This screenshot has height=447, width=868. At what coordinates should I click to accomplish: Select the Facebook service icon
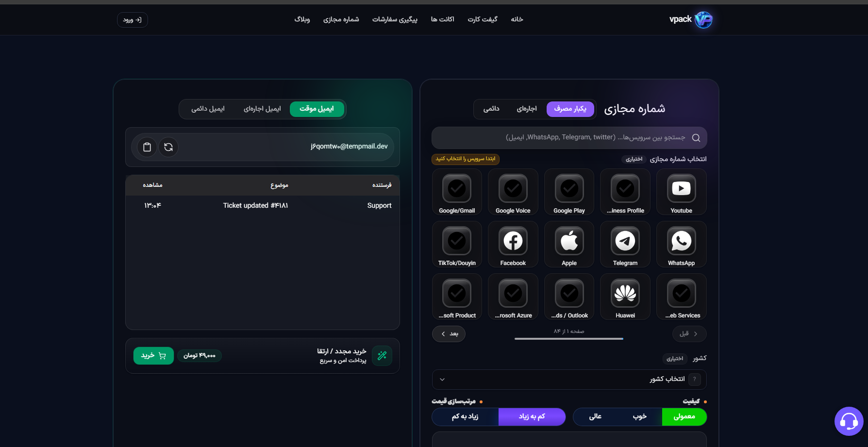(x=513, y=242)
